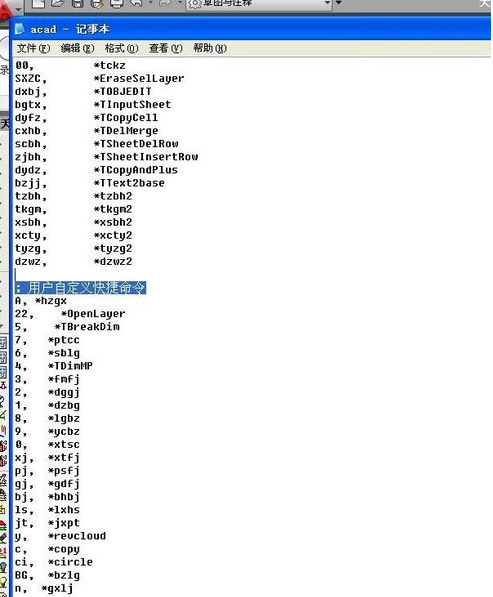Screen dimensions: 493x597
Task: Open the 文件(F) menu in Notepad
Action: (33, 48)
